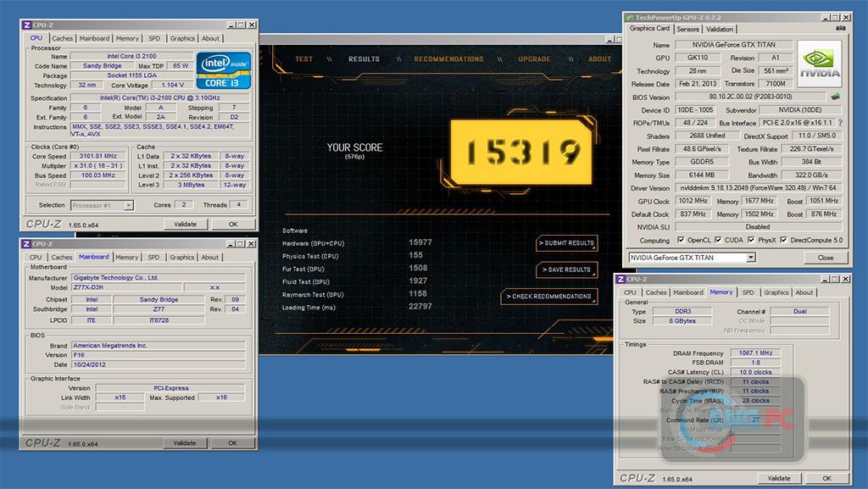Click the BIOS Version field 80.10.2C.00.02
The width and height of the screenshot is (868, 489).
tap(750, 97)
